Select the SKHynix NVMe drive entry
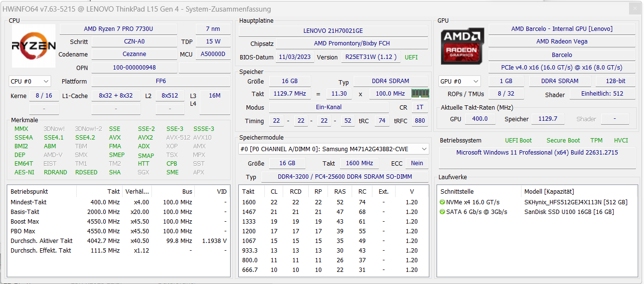This screenshot has width=644, height=284. (x=575, y=202)
